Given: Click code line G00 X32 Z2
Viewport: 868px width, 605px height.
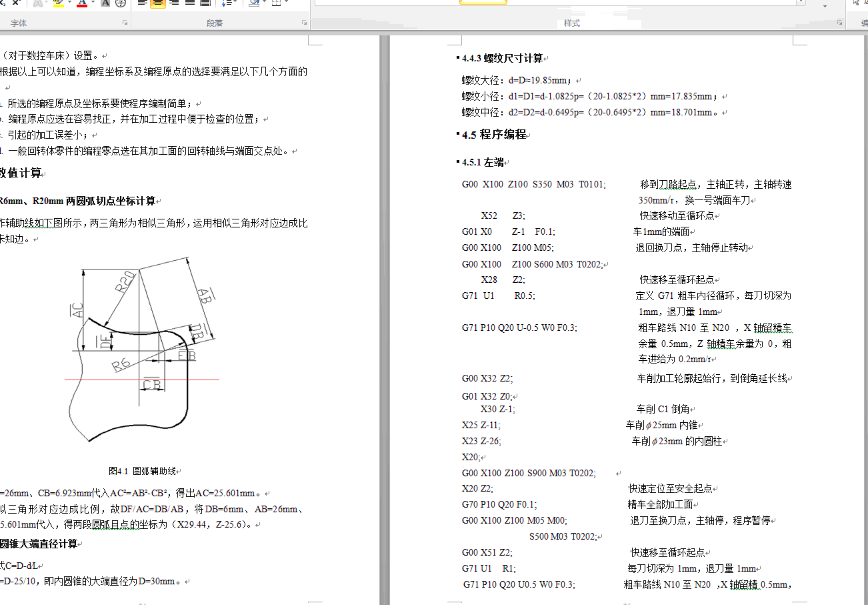Looking at the screenshot, I should pyautogui.click(x=487, y=378).
